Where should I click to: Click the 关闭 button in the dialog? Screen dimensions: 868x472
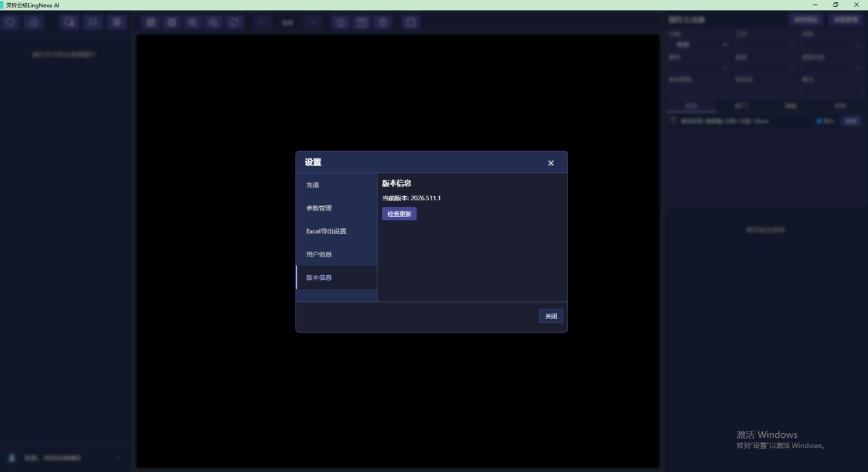(x=551, y=316)
